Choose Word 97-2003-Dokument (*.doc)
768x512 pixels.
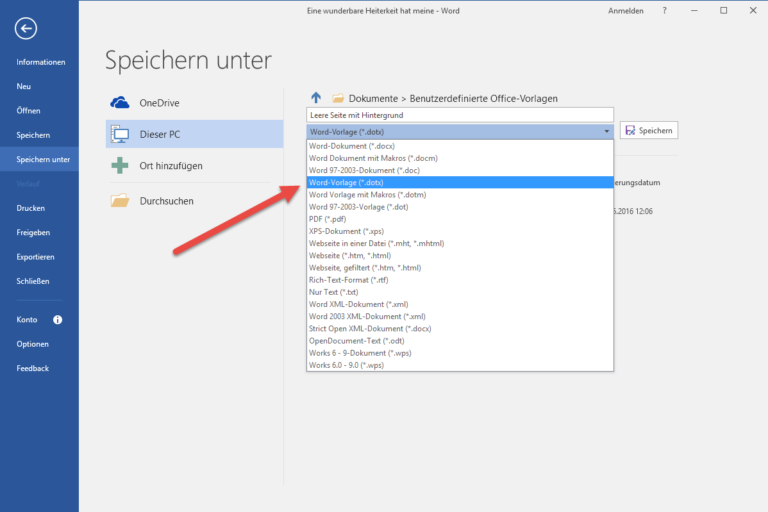pyautogui.click(x=460, y=171)
